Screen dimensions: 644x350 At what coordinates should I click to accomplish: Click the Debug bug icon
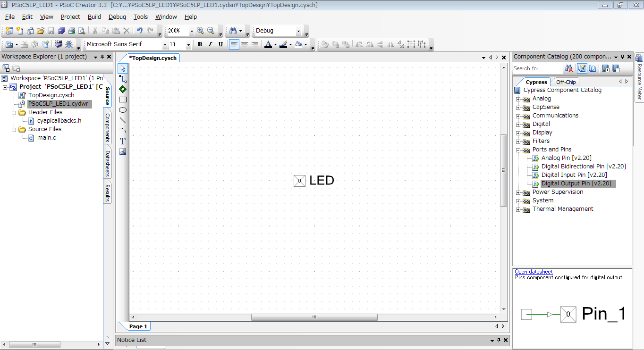pyautogui.click(x=69, y=44)
